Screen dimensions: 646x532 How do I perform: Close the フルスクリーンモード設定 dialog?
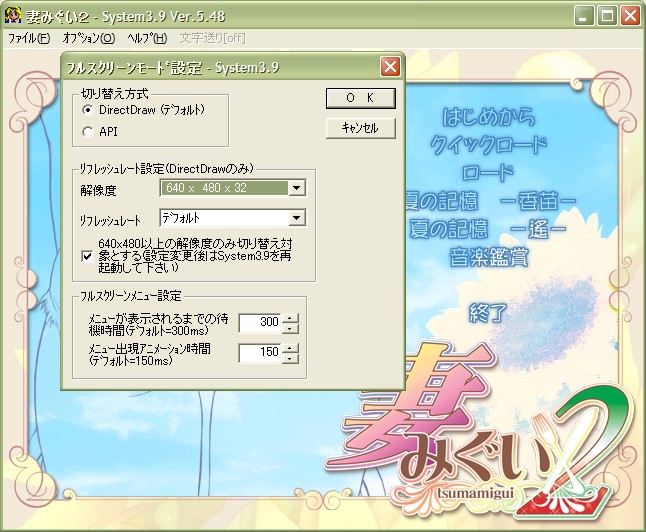click(x=390, y=67)
